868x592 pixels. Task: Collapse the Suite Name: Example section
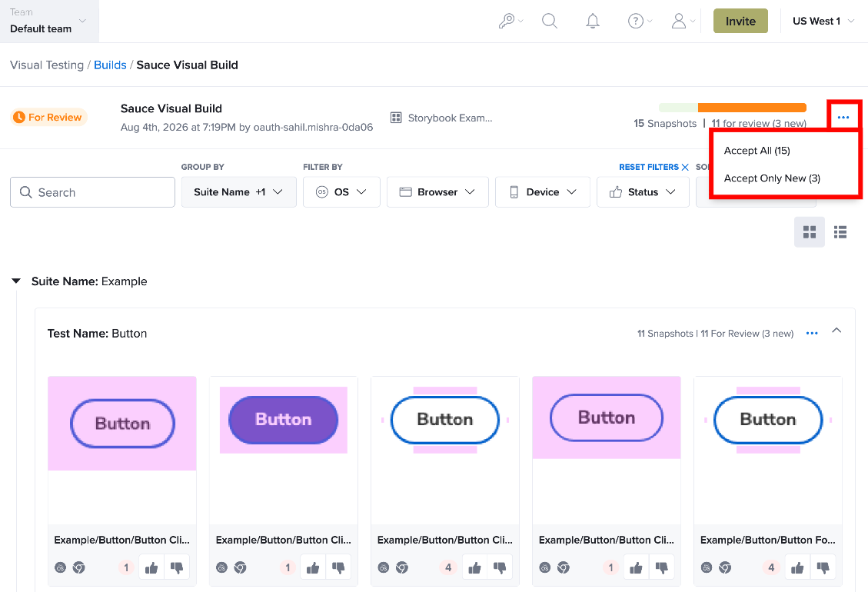coord(17,281)
